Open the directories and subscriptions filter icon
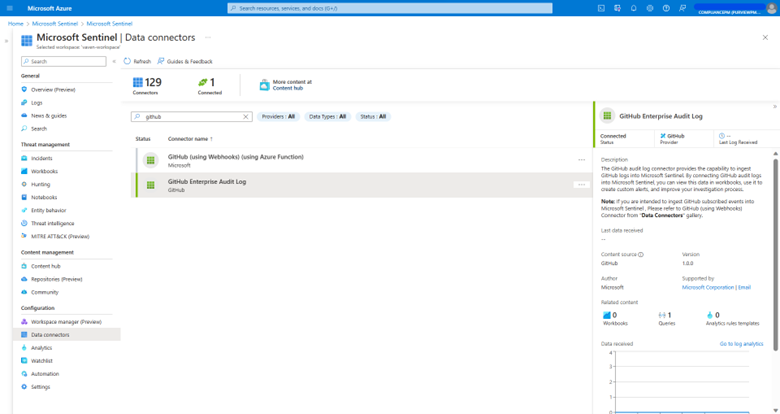The width and height of the screenshot is (780, 414). point(617,8)
